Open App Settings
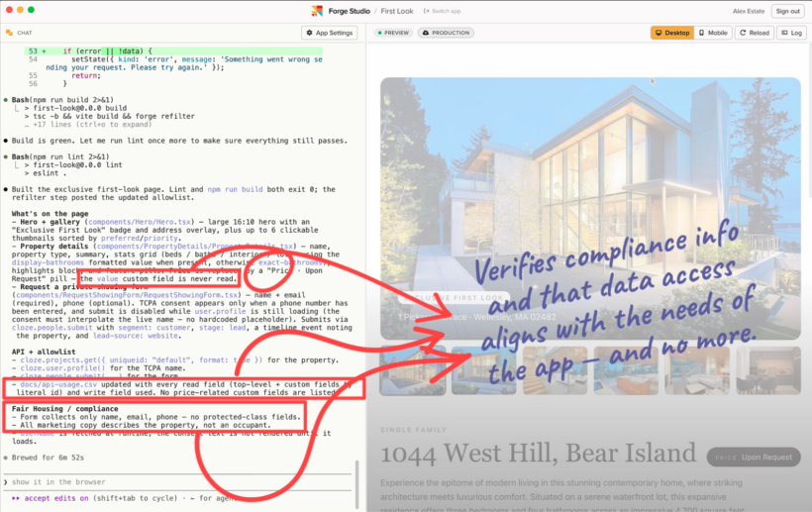 (330, 33)
